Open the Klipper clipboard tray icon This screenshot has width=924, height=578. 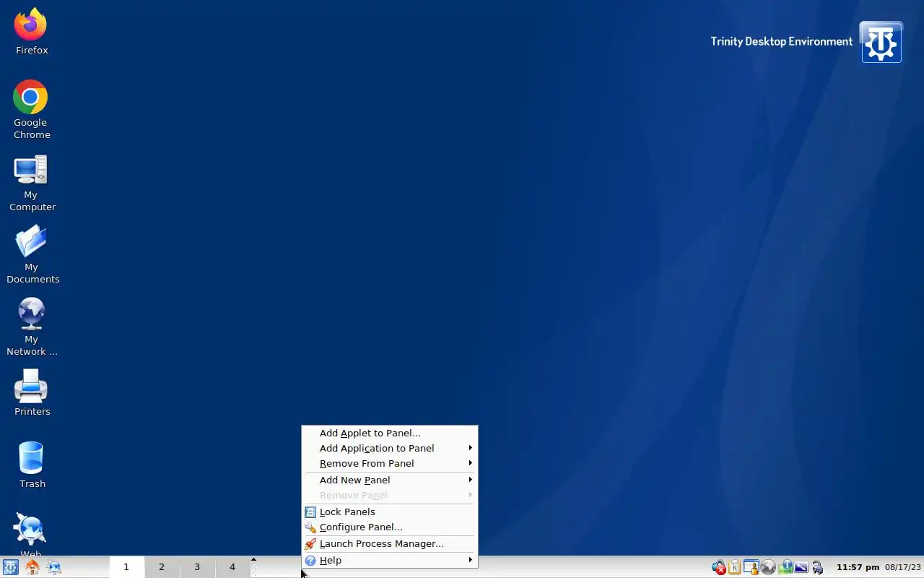(x=735, y=567)
